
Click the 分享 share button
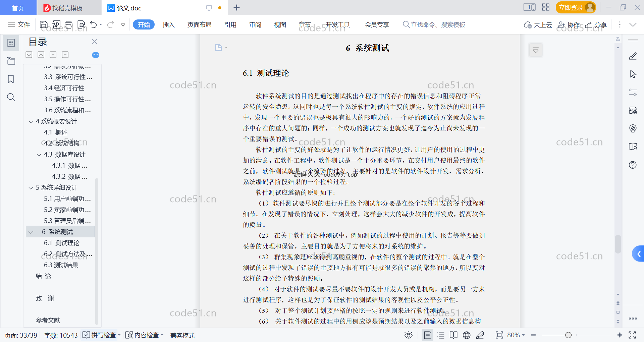click(596, 24)
